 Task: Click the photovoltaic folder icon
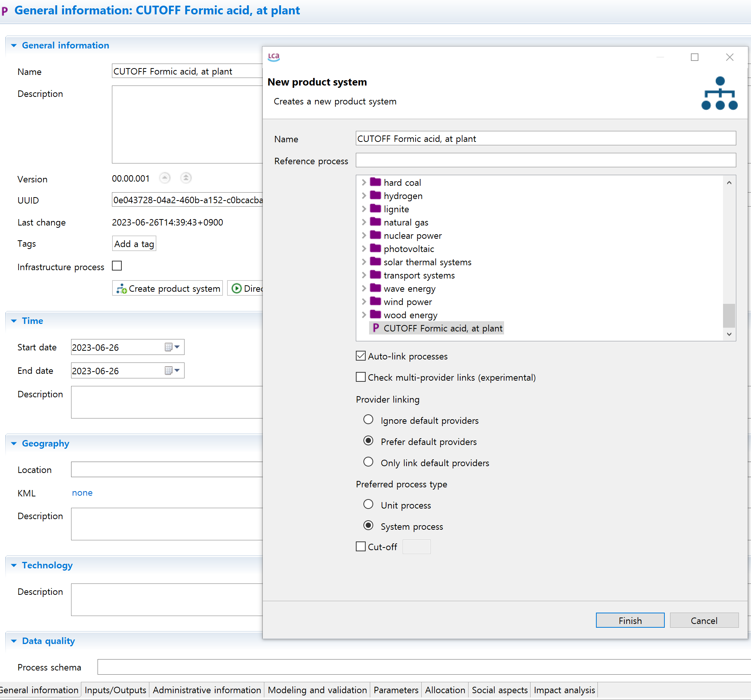[x=375, y=249]
